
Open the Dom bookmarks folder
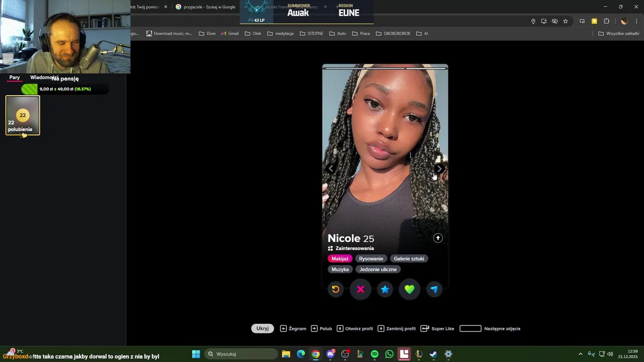click(x=207, y=34)
